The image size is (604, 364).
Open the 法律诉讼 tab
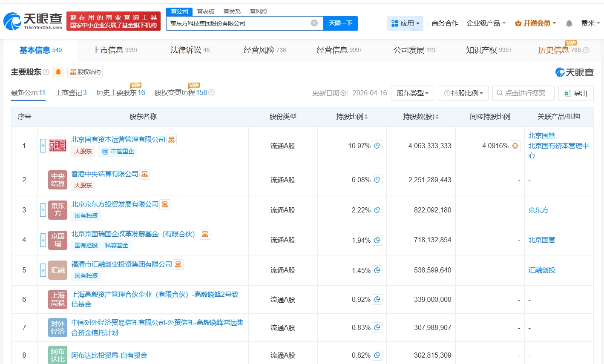point(190,50)
